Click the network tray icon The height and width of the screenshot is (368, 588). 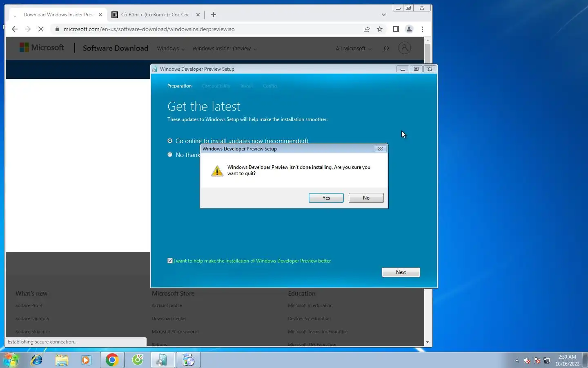point(547,360)
